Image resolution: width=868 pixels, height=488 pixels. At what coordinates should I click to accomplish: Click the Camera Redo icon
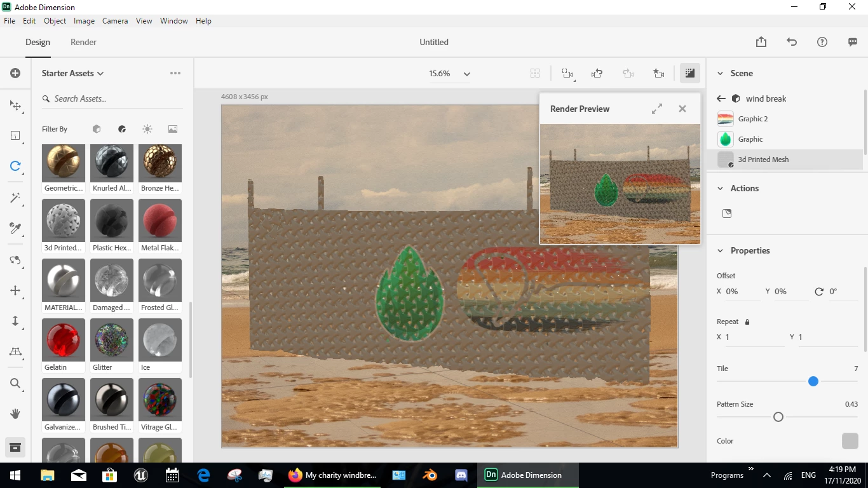pos(628,74)
